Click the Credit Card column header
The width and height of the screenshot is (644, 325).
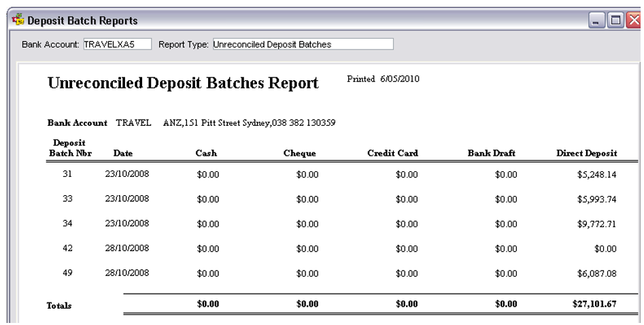[392, 153]
